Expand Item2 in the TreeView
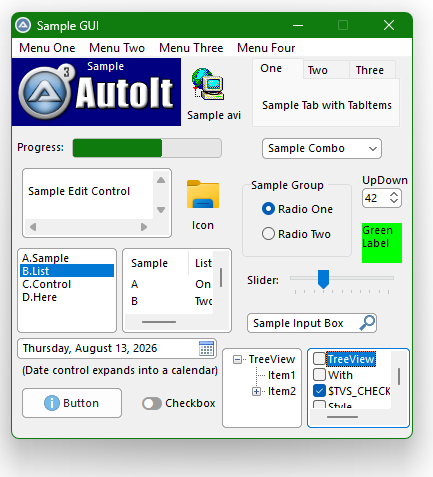433x477 pixels. [256, 391]
